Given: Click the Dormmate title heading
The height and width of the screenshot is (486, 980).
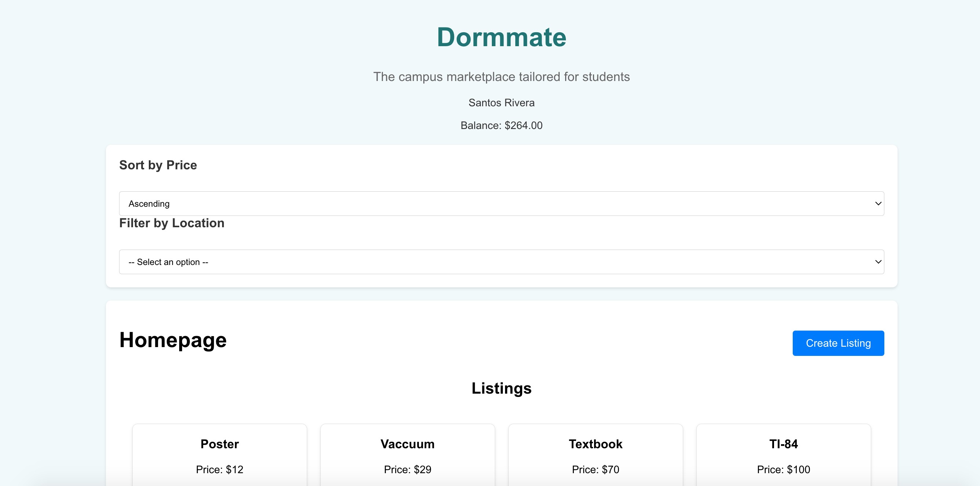Looking at the screenshot, I should point(501,37).
